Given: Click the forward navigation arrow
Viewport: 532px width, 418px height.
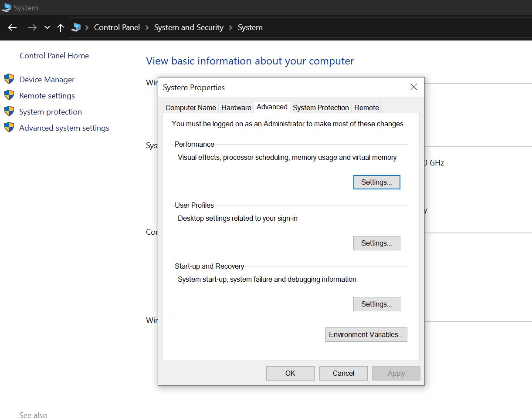Looking at the screenshot, I should [32, 27].
